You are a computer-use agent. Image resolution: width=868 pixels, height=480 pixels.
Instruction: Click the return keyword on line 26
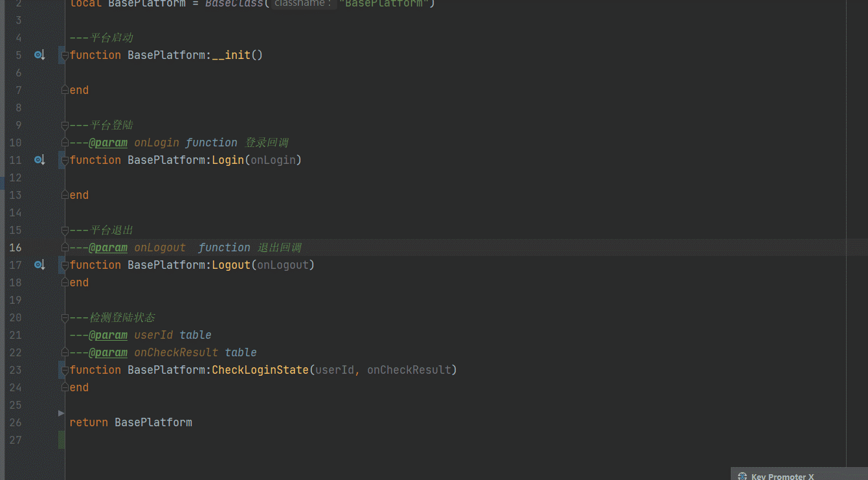point(89,422)
